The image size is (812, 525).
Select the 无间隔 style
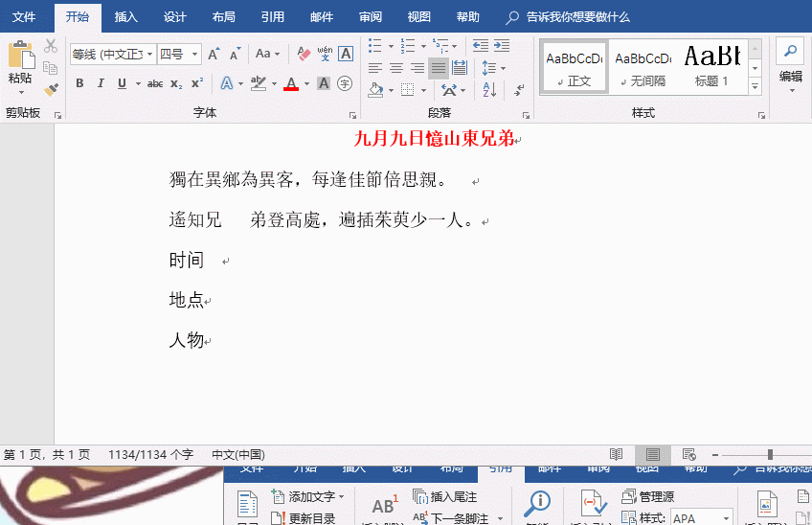click(643, 67)
